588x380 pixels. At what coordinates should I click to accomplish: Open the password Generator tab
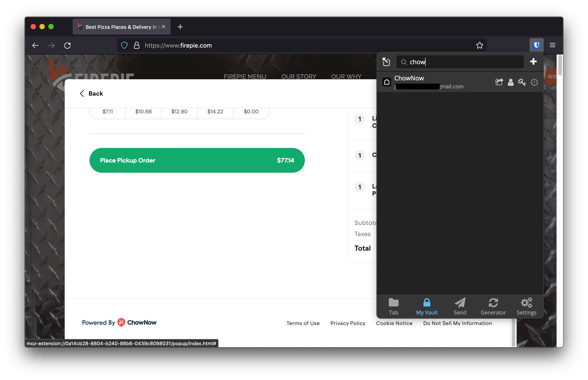click(x=493, y=306)
